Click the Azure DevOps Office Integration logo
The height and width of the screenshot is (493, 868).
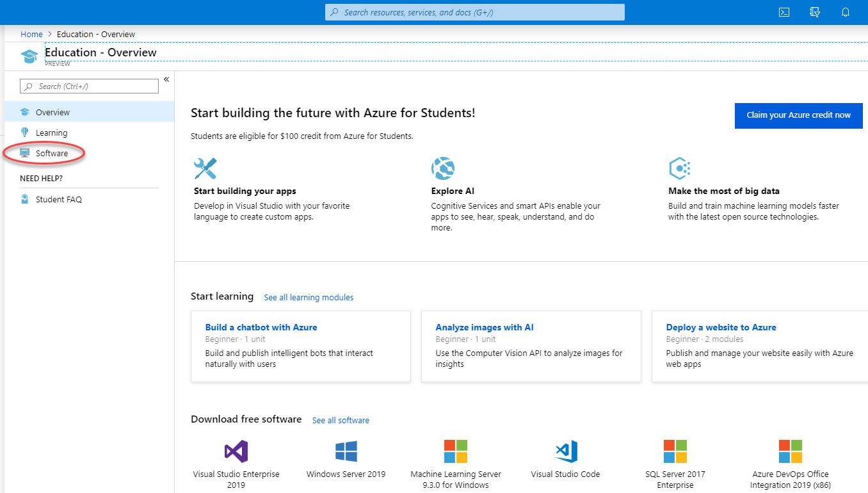(791, 451)
